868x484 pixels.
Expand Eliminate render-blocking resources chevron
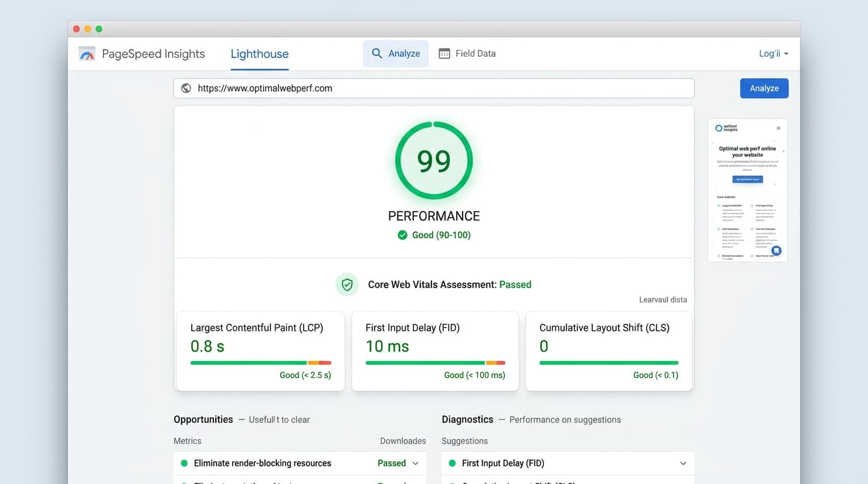click(x=415, y=463)
